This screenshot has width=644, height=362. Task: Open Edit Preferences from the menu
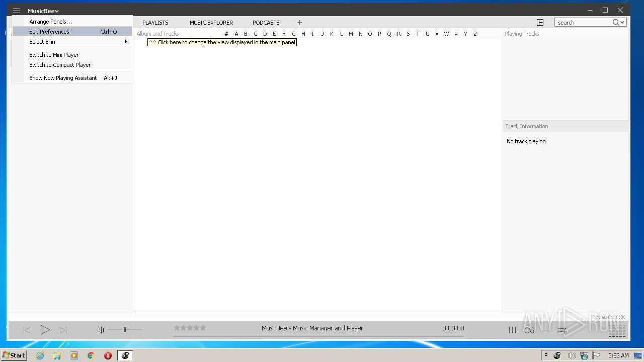pos(72,32)
